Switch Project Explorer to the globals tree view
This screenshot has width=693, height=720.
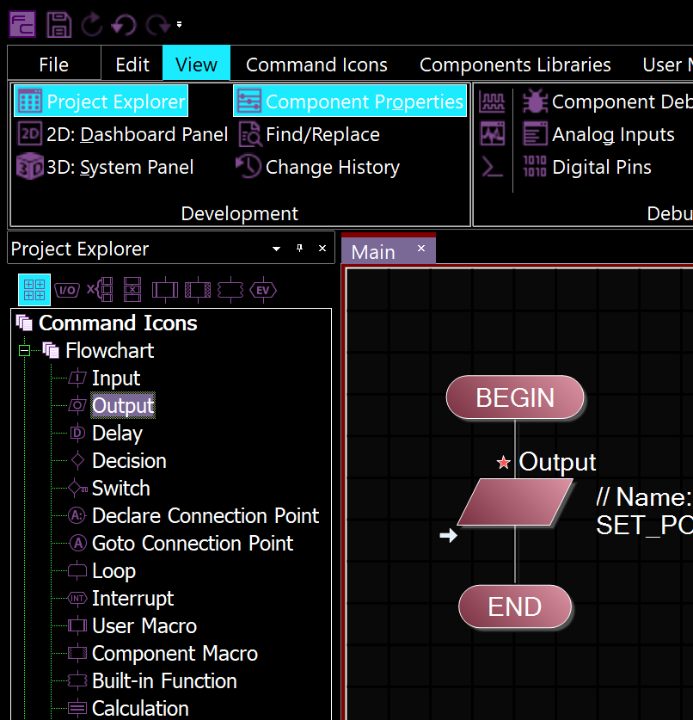coord(100,289)
